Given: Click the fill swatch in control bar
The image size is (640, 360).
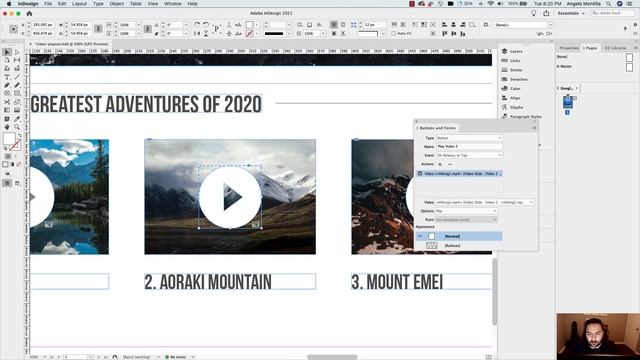Looking at the screenshot, I should (x=249, y=25).
